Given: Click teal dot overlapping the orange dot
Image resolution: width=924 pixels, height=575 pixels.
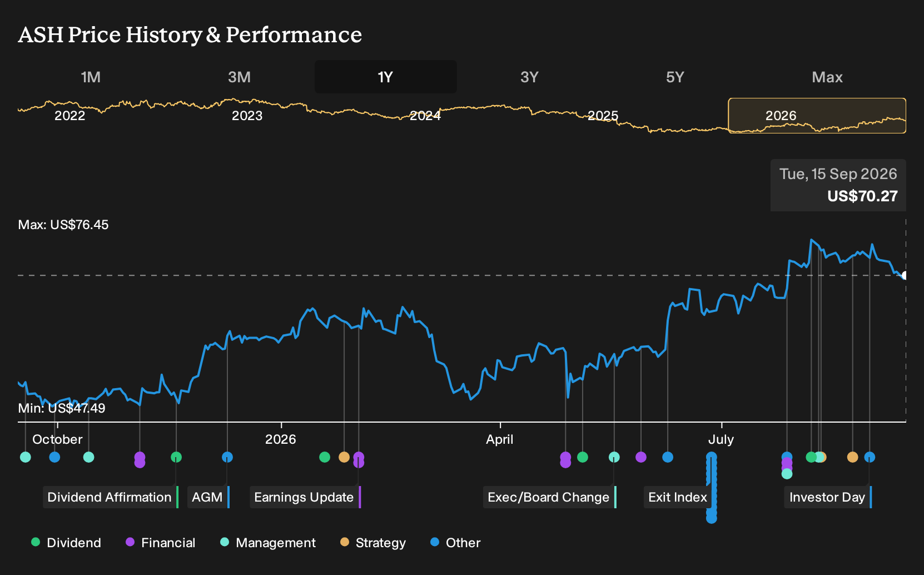Looking at the screenshot, I should 818,457.
